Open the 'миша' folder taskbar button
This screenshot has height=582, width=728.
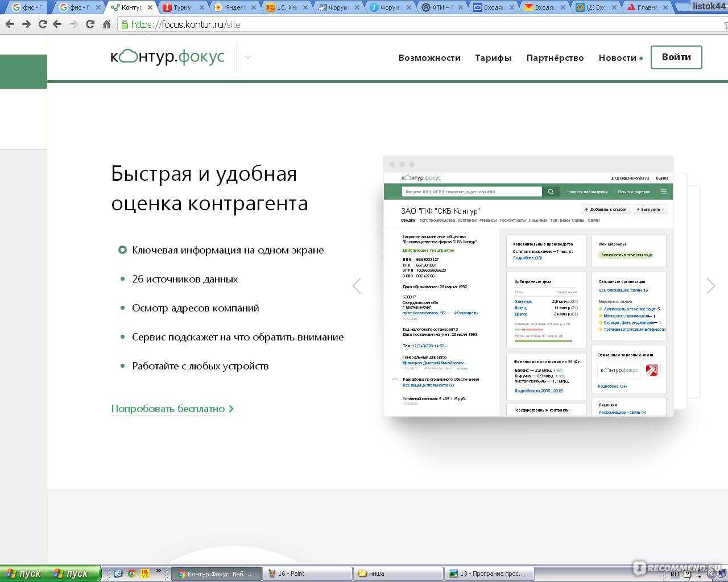click(x=398, y=573)
